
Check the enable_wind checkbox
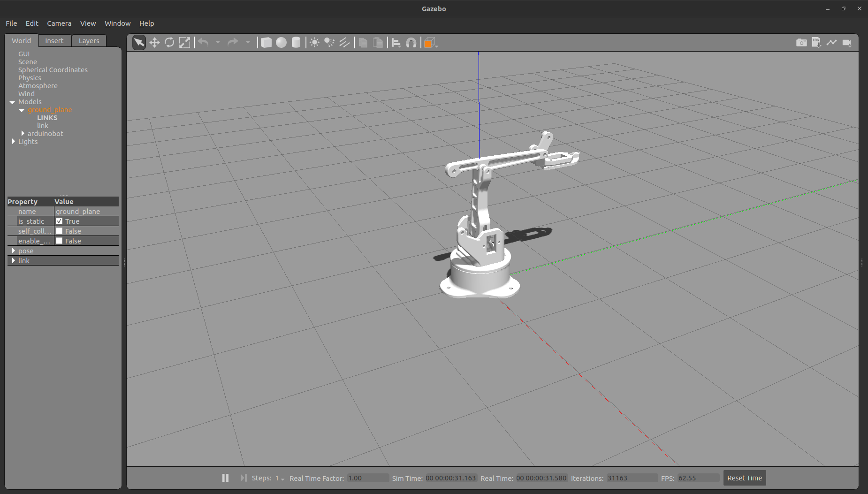click(x=60, y=241)
